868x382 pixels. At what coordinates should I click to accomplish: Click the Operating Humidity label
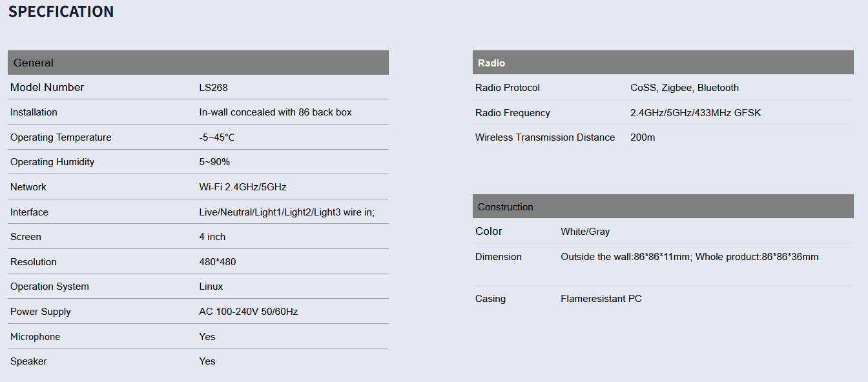click(x=52, y=162)
